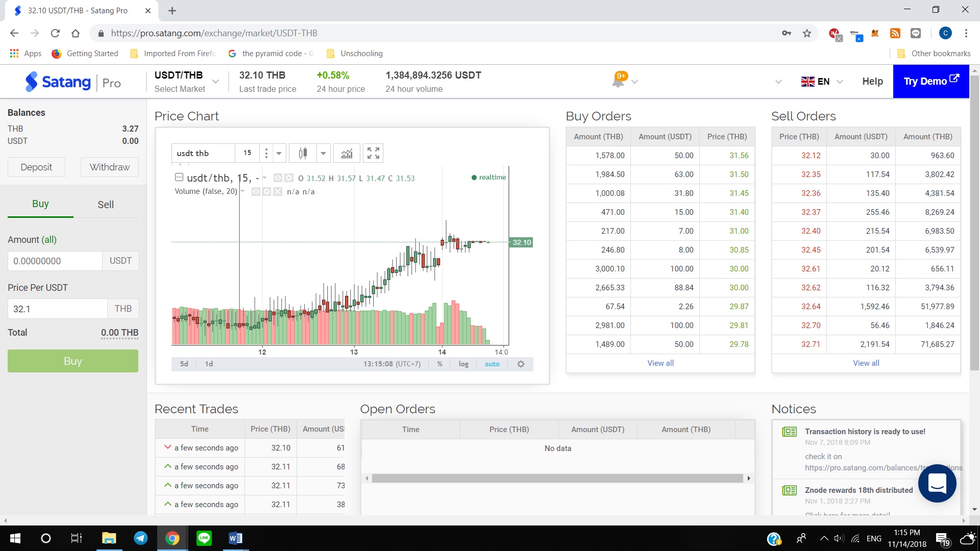View all Sell Orders link
The image size is (980, 551).
click(x=866, y=363)
